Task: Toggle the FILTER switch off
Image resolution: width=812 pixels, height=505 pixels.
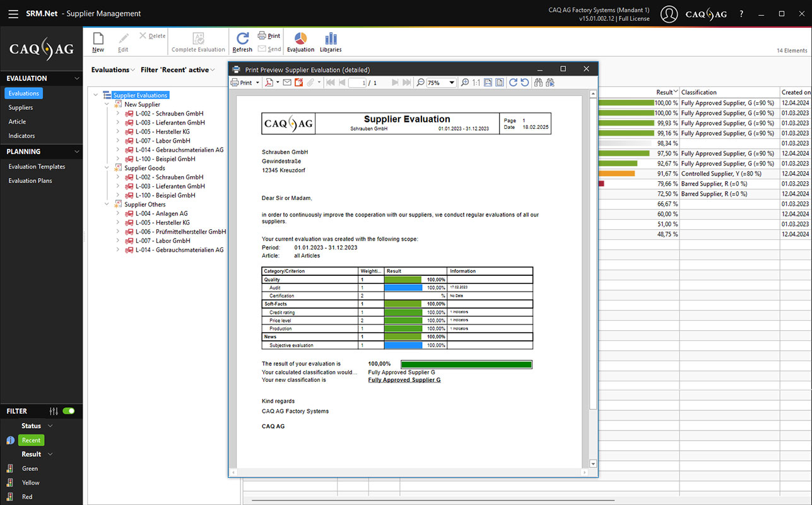Action: (x=69, y=411)
